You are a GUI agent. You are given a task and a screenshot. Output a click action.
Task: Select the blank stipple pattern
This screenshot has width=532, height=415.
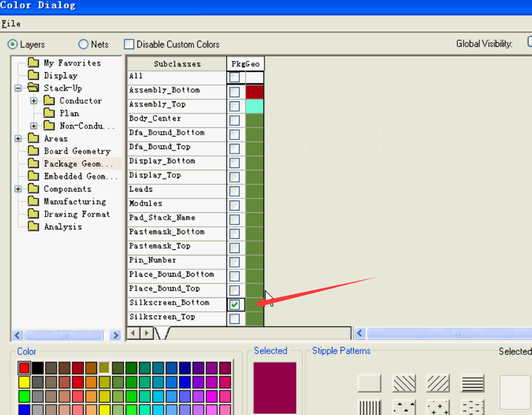pyautogui.click(x=369, y=383)
